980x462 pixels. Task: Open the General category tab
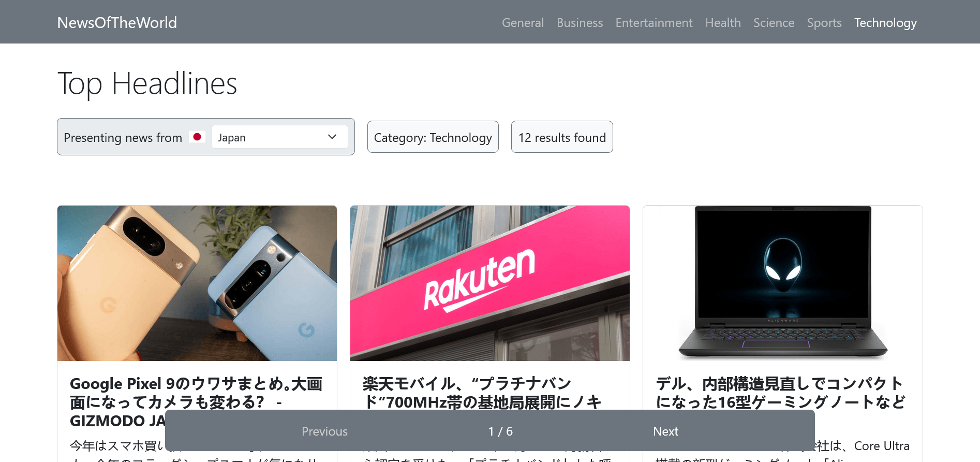pos(523,23)
